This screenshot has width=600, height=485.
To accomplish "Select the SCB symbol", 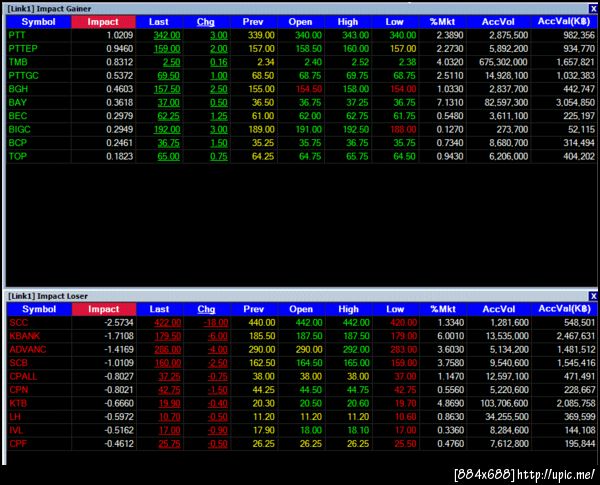I will click(x=18, y=363).
